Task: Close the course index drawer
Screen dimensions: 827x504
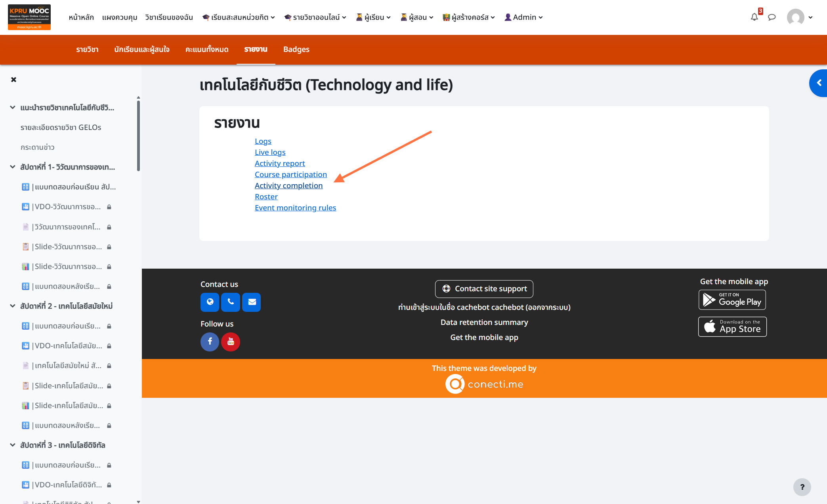Action: click(14, 80)
